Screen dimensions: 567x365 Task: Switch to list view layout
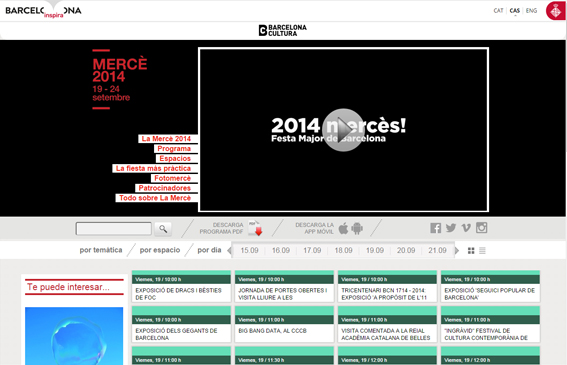pos(482,251)
